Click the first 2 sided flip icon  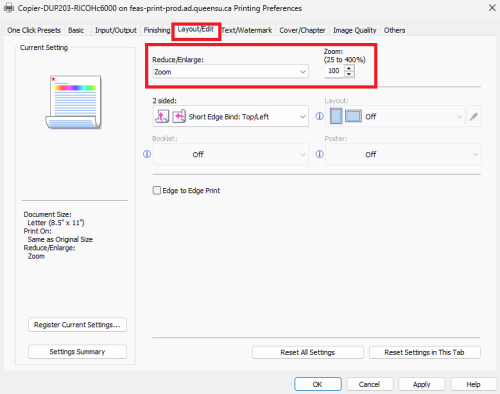coord(162,116)
